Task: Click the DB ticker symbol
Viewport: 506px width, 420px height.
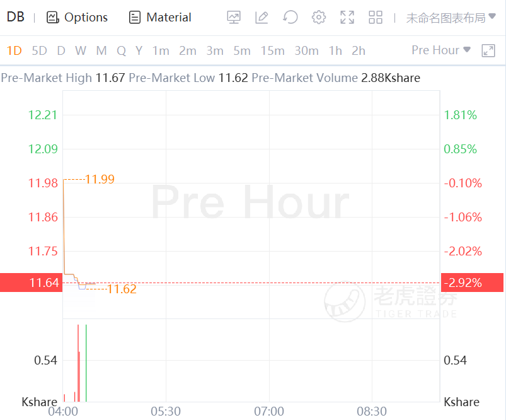Action: pos(16,17)
